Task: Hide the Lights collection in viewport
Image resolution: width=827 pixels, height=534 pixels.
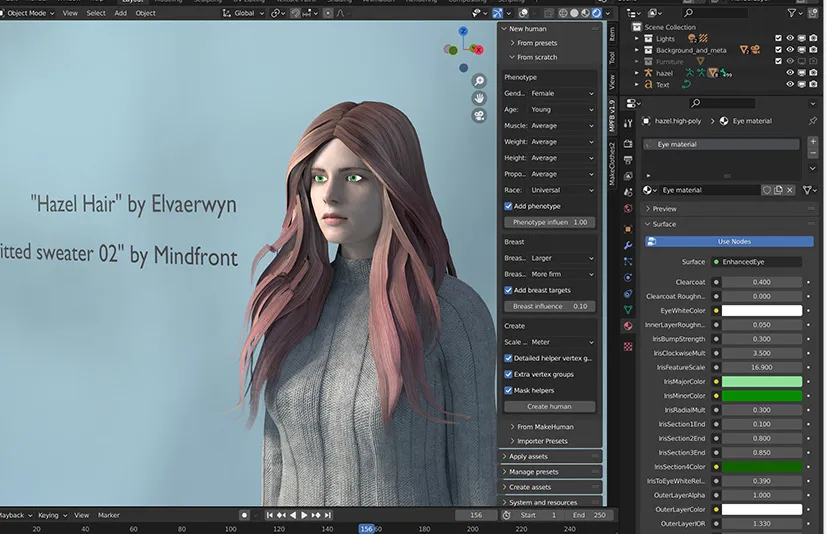Action: click(790, 38)
